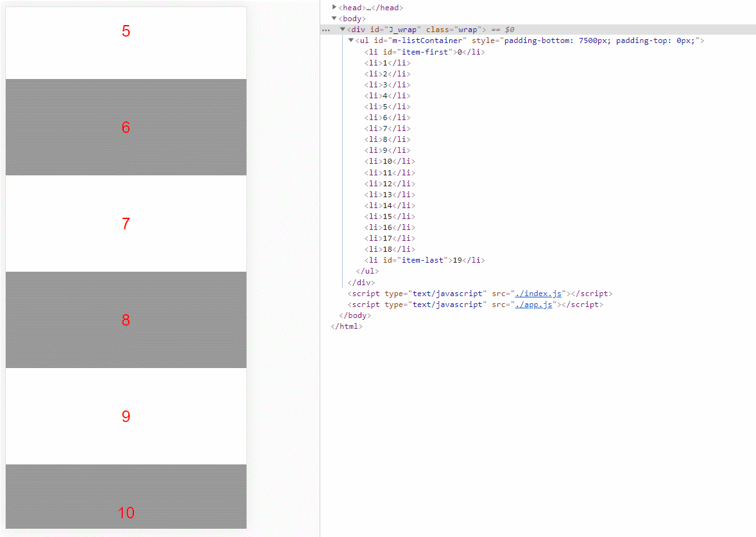Open the index.js script link
Image resolution: width=756 pixels, height=537 pixels.
[538, 294]
